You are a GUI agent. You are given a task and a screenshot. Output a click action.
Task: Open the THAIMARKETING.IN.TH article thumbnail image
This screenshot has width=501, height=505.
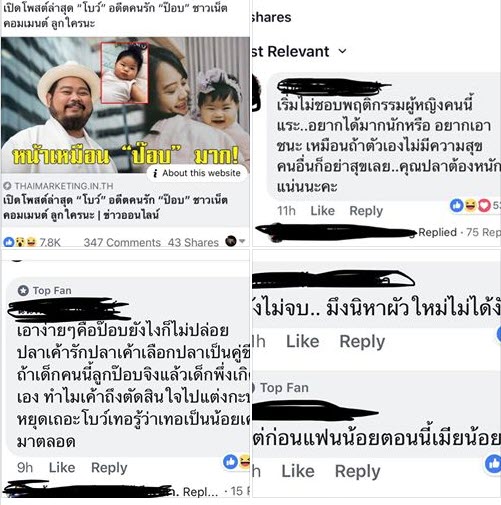pyautogui.click(x=125, y=105)
